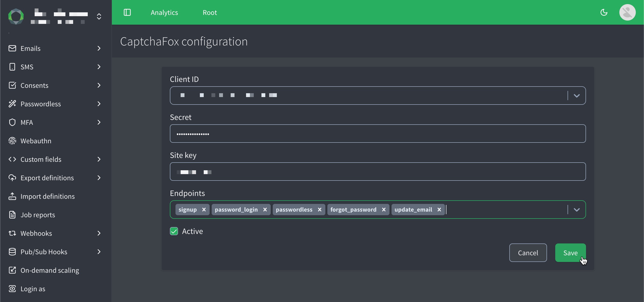This screenshot has width=644, height=302.
Task: Select the Job reports menu item
Action: (x=56, y=215)
